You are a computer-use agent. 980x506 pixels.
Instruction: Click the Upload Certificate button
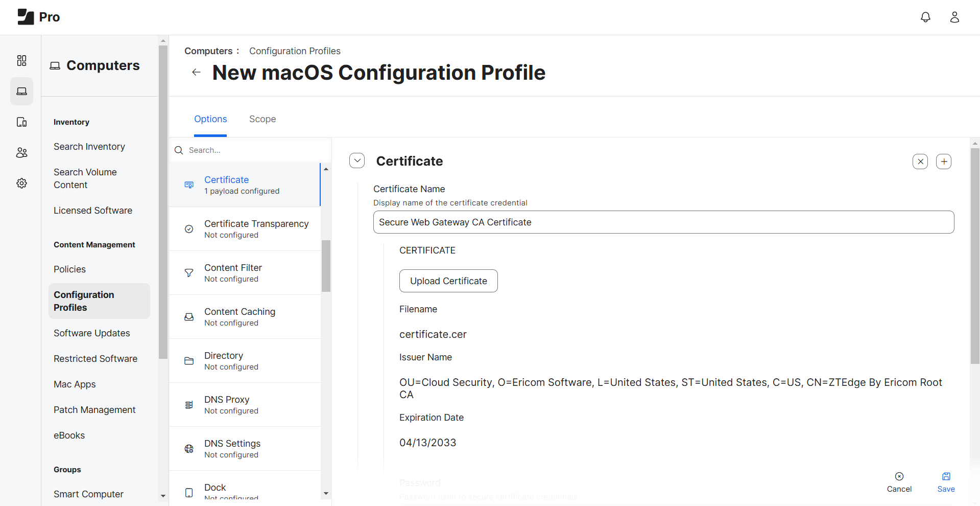pyautogui.click(x=448, y=281)
